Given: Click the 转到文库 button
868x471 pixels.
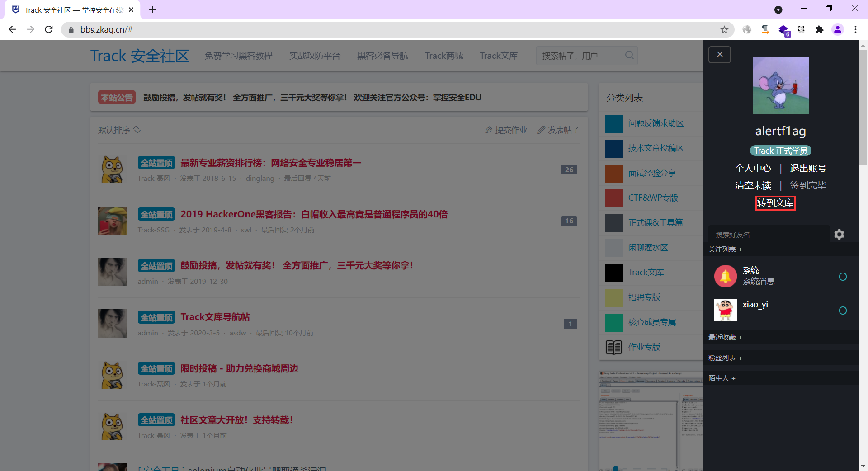Looking at the screenshot, I should coord(775,203).
